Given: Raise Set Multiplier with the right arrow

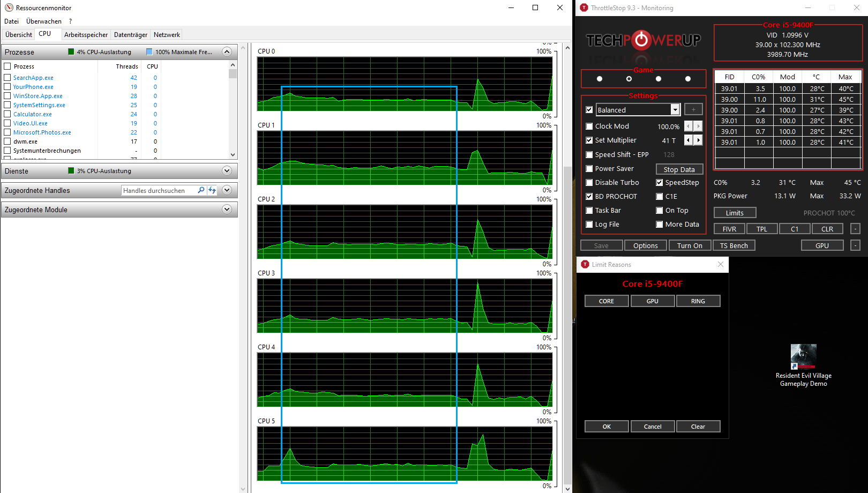Looking at the screenshot, I should point(698,140).
